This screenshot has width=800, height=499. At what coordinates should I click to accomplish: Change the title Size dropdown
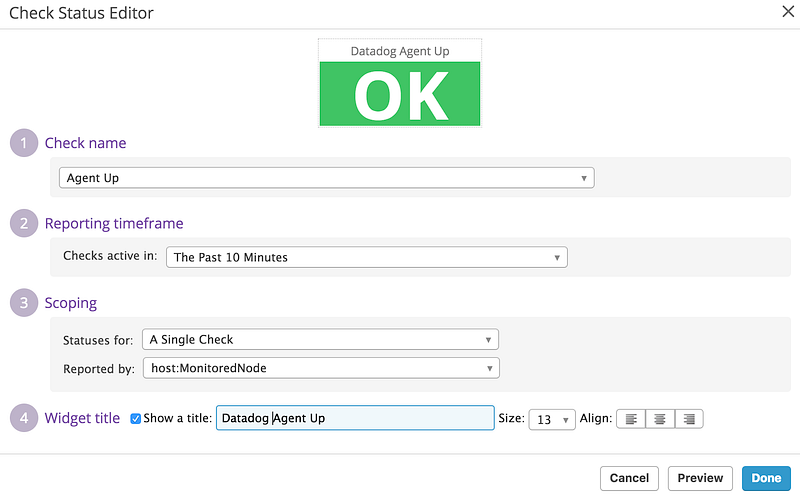553,419
